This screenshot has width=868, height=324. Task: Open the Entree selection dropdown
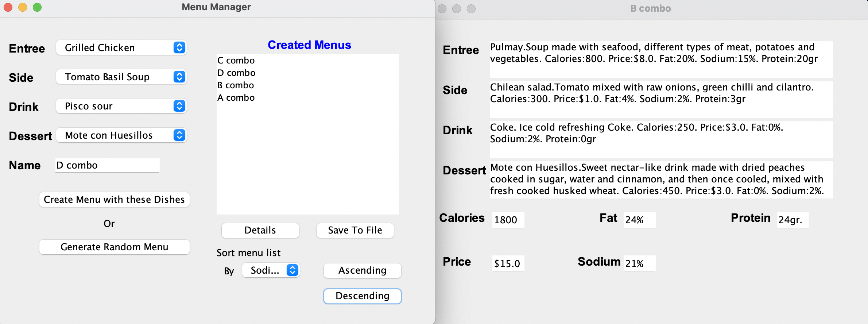click(x=121, y=47)
